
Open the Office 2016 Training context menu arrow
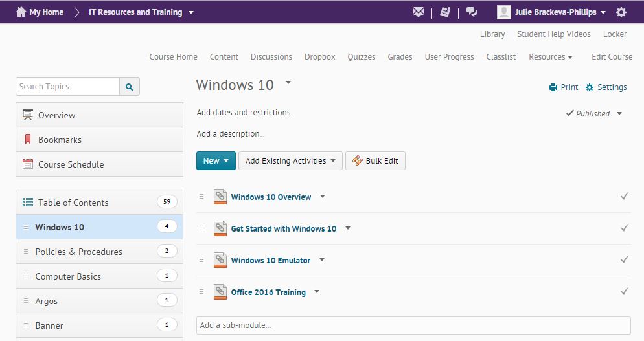point(317,291)
